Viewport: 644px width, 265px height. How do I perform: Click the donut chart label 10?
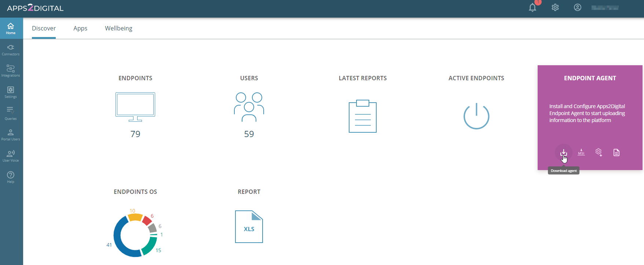pyautogui.click(x=132, y=211)
